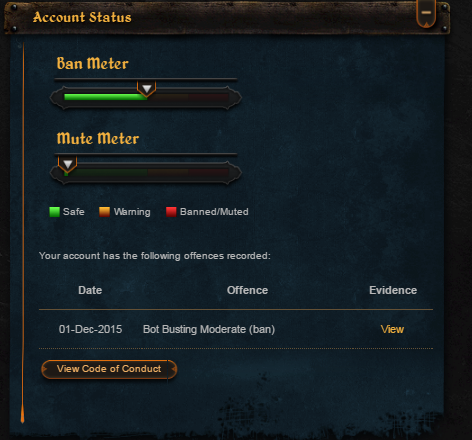Click the 01-Dec-2015 date entry
Viewport: 472px width, 440px height.
90,329
